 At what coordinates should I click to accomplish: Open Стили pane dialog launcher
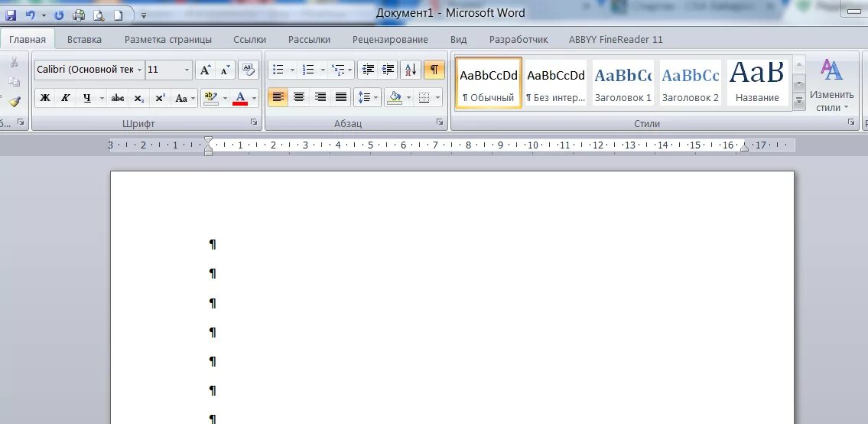(851, 122)
